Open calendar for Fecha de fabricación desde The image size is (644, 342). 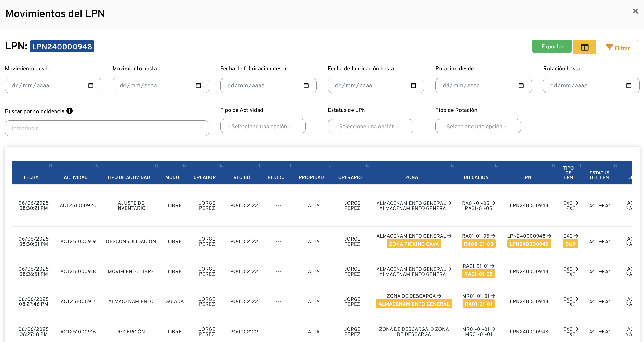coord(306,85)
